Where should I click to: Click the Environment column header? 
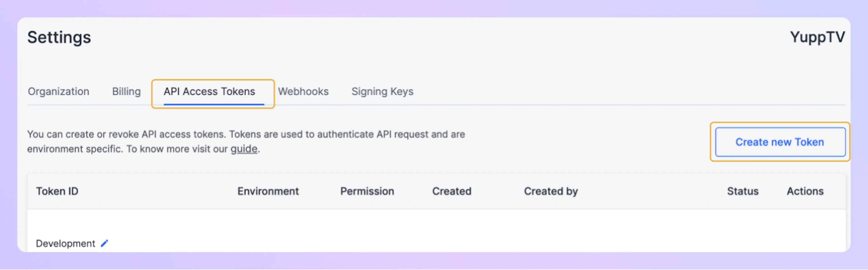(268, 191)
